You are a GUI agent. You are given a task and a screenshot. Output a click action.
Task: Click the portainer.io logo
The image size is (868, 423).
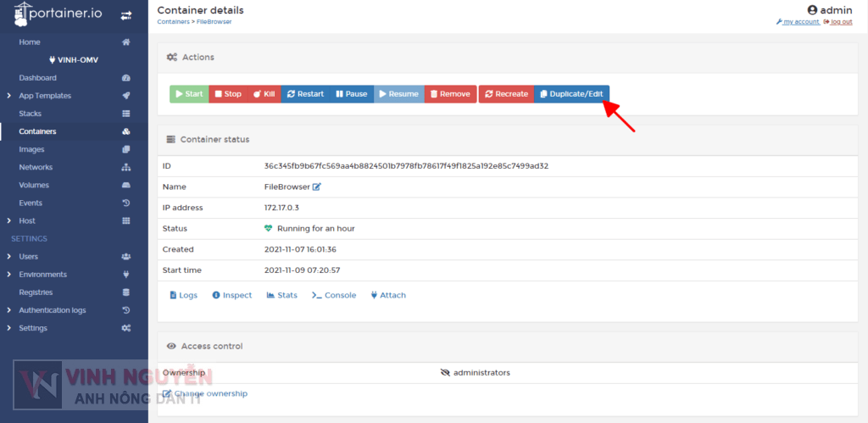coord(58,14)
